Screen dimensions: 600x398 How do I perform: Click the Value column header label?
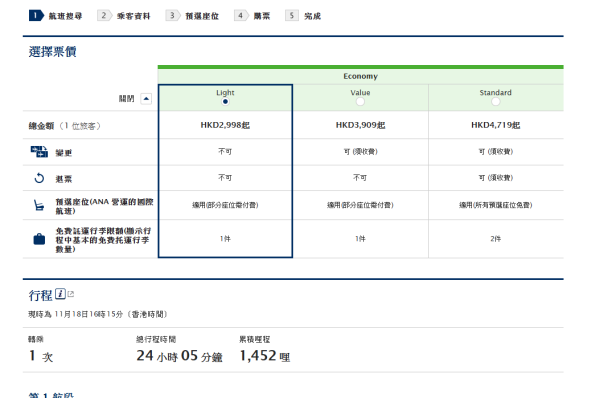pyautogui.click(x=360, y=93)
